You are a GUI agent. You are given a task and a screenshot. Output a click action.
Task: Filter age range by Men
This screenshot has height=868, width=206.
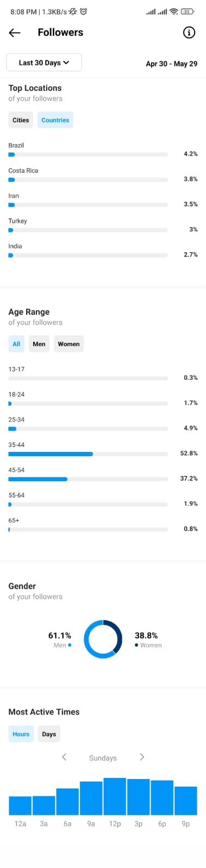pos(39,344)
